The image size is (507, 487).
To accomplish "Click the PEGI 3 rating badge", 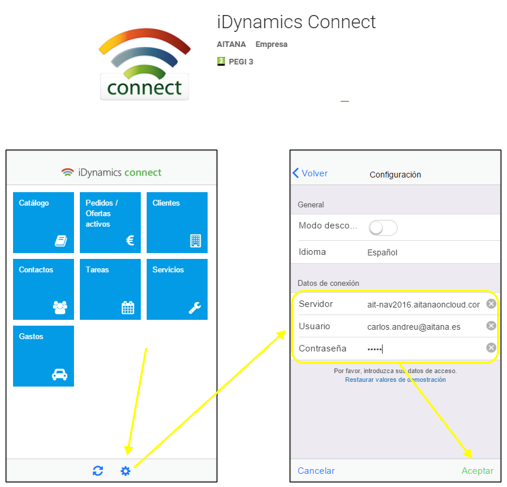I will click(235, 62).
